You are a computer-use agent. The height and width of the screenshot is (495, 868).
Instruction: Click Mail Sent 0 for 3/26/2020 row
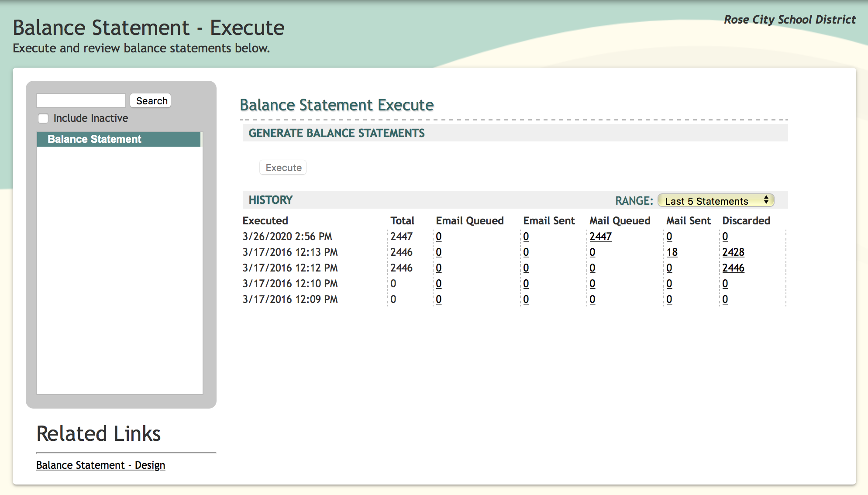[669, 237]
